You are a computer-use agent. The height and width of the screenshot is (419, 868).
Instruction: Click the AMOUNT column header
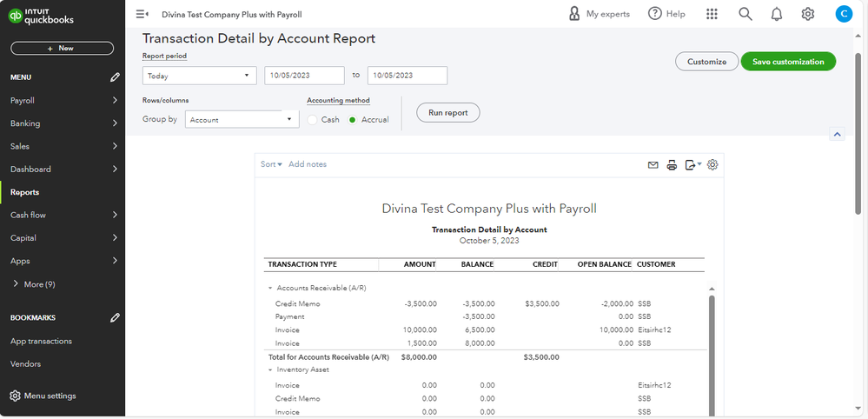click(x=420, y=264)
